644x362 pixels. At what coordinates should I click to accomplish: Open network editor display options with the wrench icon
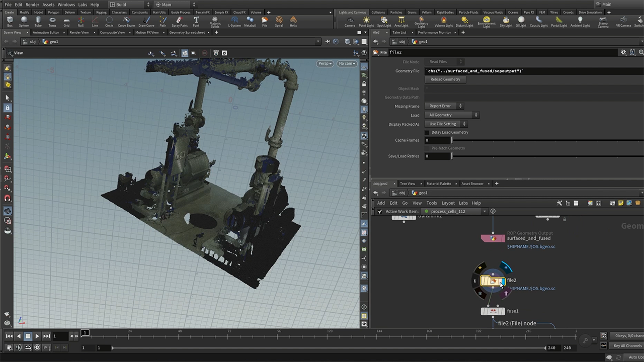pos(559,203)
